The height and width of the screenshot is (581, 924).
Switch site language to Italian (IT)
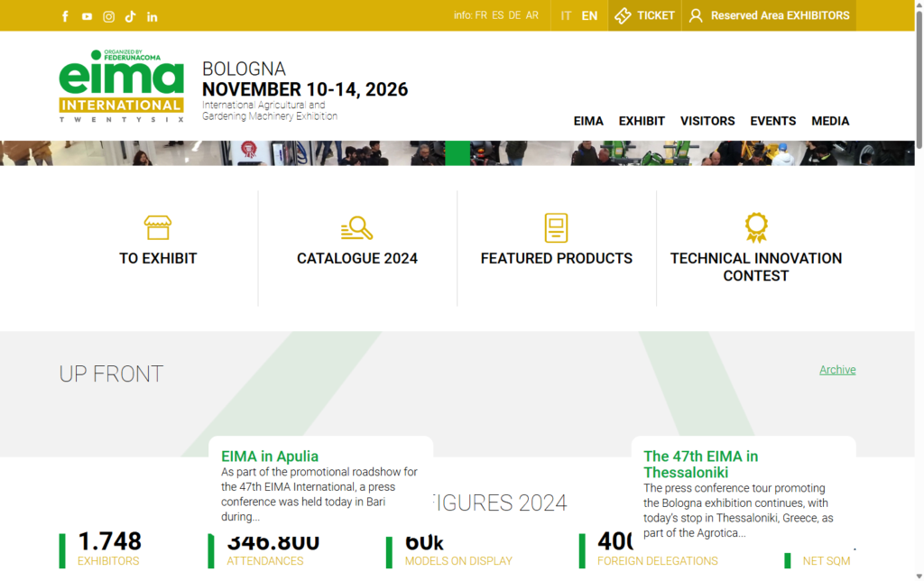566,15
